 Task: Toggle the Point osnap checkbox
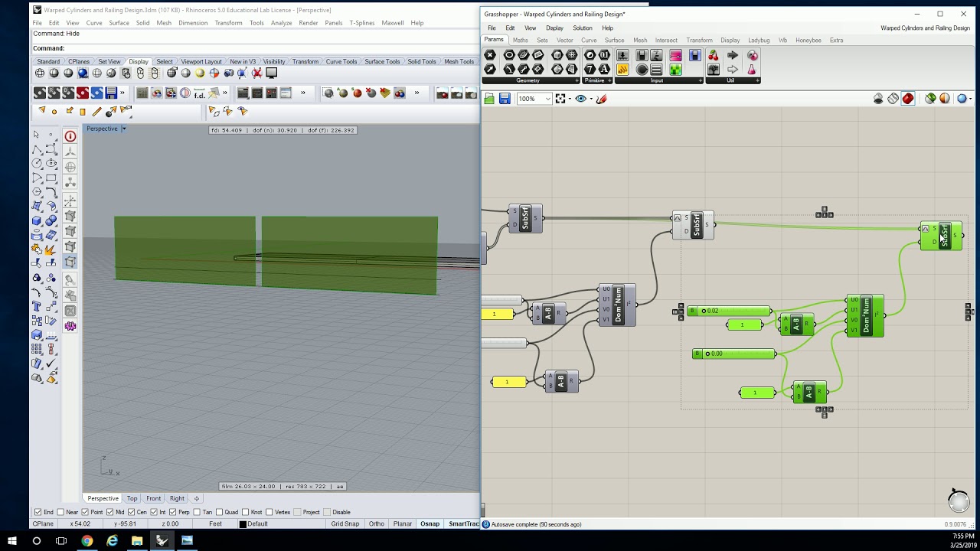(86, 512)
